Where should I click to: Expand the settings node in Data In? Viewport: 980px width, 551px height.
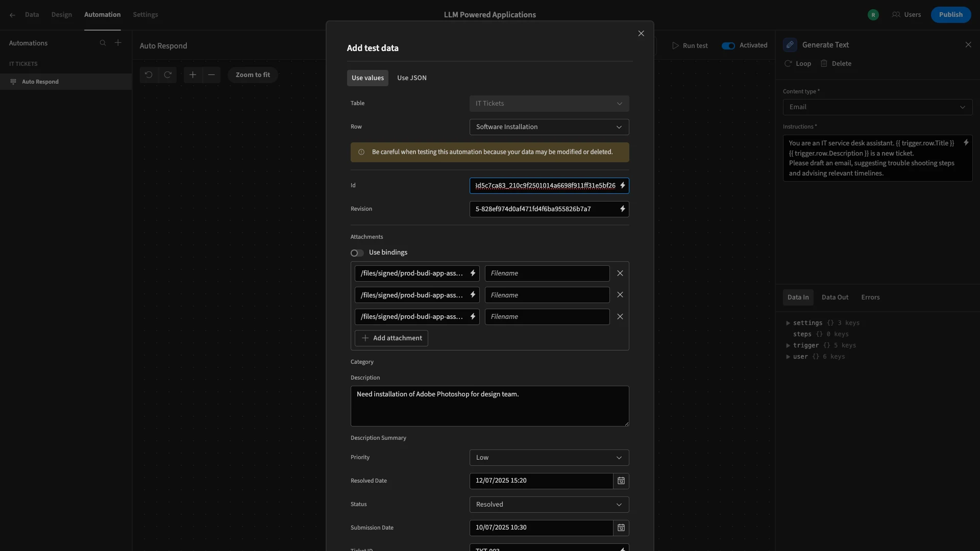pyautogui.click(x=788, y=323)
